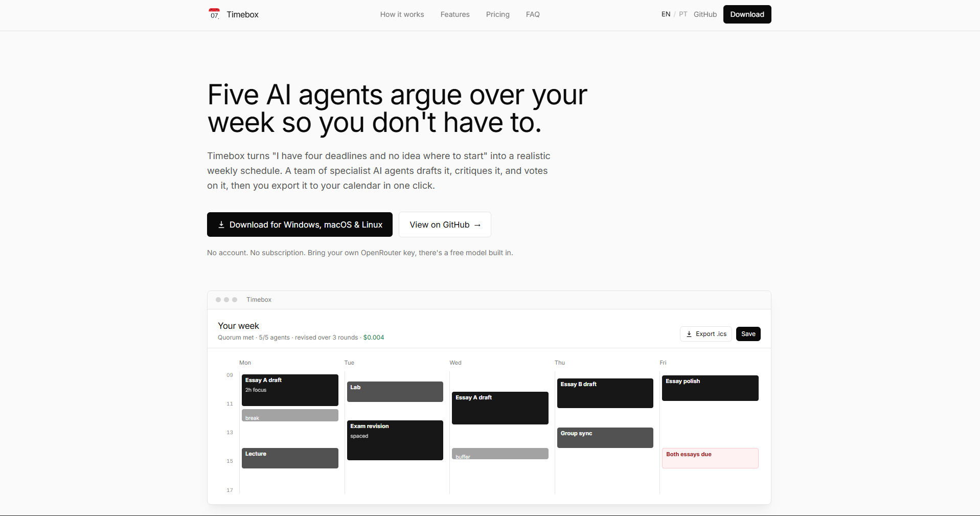Viewport: 980px width, 516px height.
Task: Go to the Features section
Action: (455, 14)
